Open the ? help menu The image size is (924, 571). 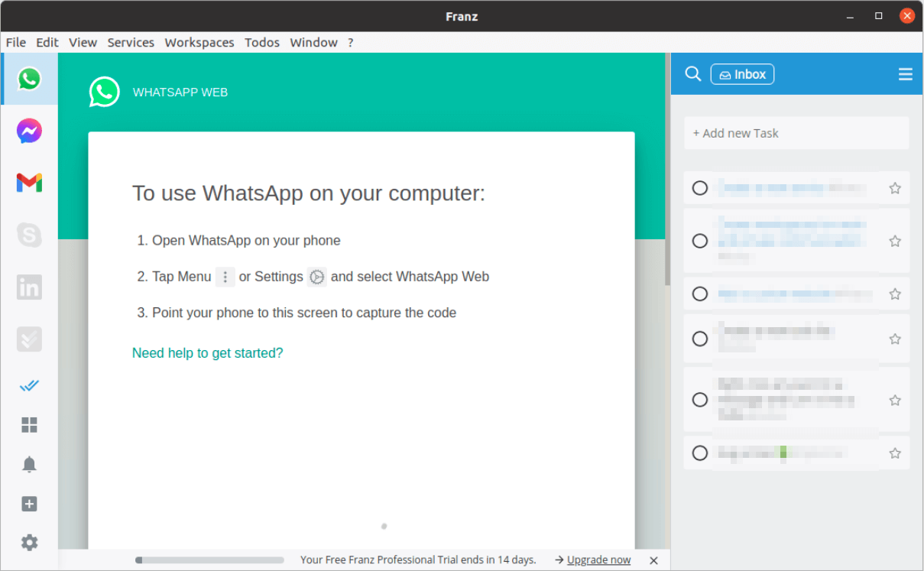point(351,42)
